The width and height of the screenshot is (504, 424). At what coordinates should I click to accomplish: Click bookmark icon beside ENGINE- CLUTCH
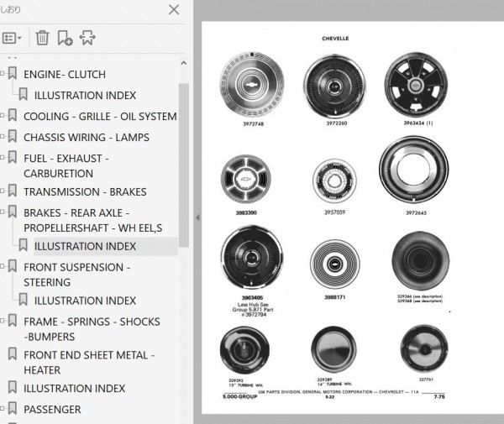(x=13, y=73)
